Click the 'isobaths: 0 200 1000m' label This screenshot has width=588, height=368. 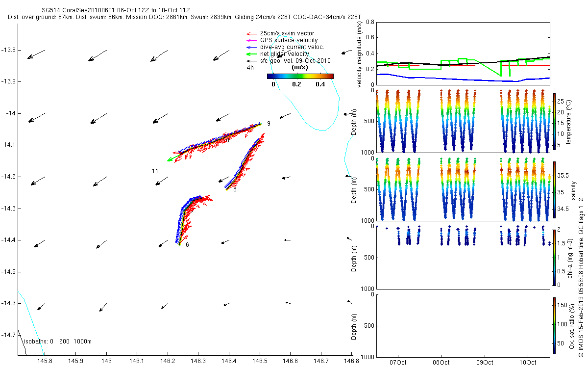58,341
